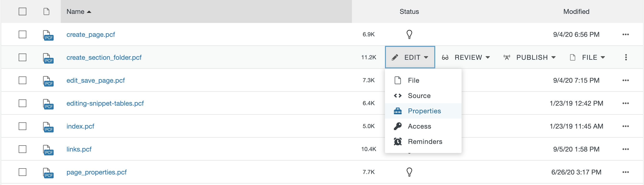Click the toolbox Properties icon
Viewport: 644px width, 185px height.
click(x=398, y=111)
